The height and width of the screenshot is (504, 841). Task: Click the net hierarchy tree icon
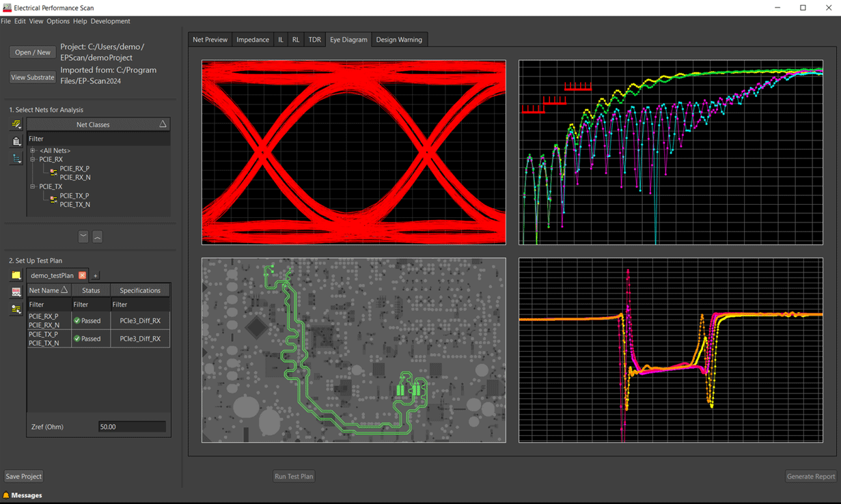coord(16,158)
